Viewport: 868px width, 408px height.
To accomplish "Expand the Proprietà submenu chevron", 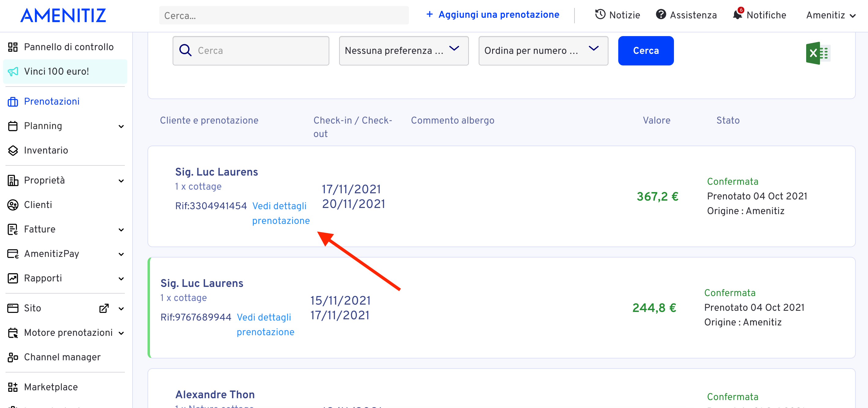I will 121,181.
